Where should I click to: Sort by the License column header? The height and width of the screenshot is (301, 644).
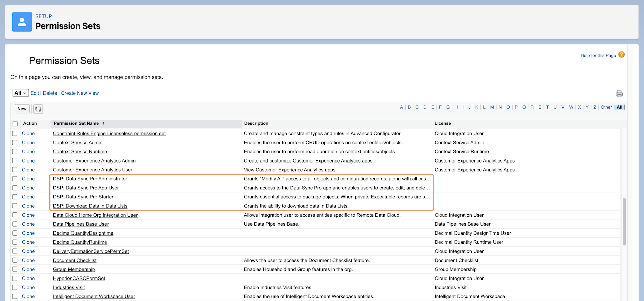[x=443, y=123]
